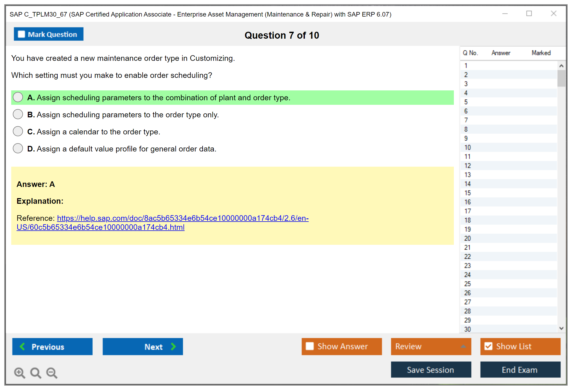Click the green right arrow on Next
Image resolution: width=574 pixels, height=392 pixels.
[x=173, y=346]
